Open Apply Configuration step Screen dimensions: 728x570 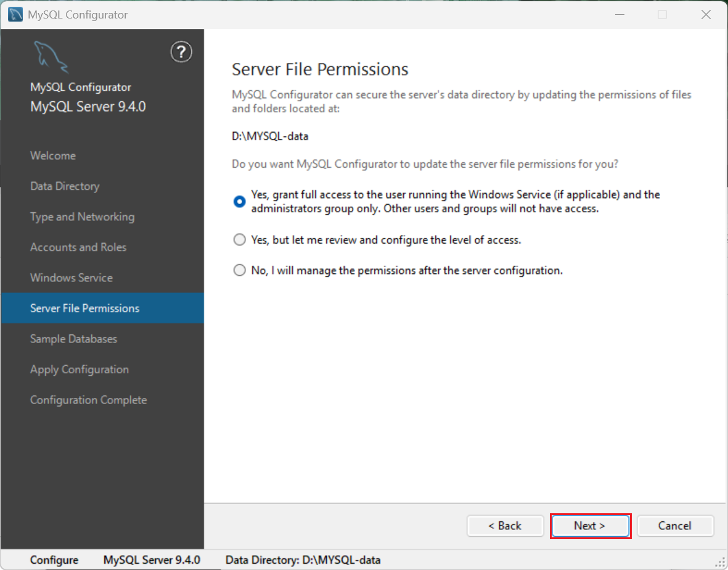pyautogui.click(x=80, y=370)
